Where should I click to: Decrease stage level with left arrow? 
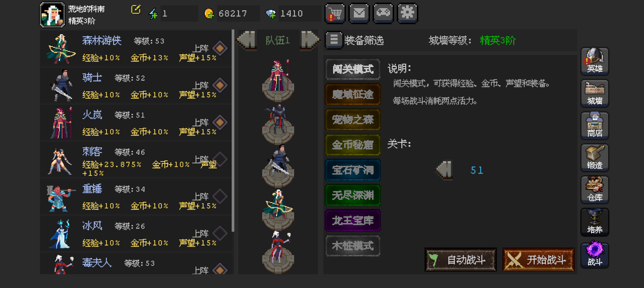pos(444,170)
